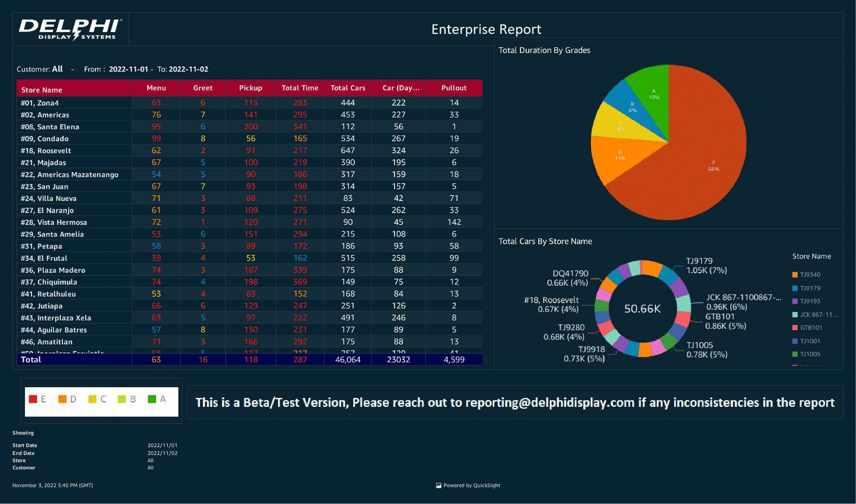This screenshot has width=856, height=504.
Task: Sort table by Total Cars column header
Action: 348,88
